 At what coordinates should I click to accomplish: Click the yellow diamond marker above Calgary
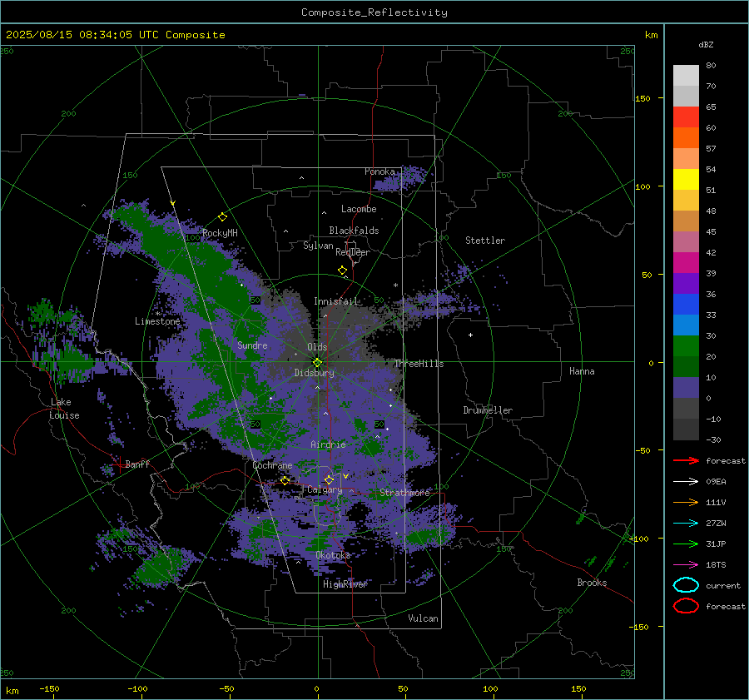point(329,479)
